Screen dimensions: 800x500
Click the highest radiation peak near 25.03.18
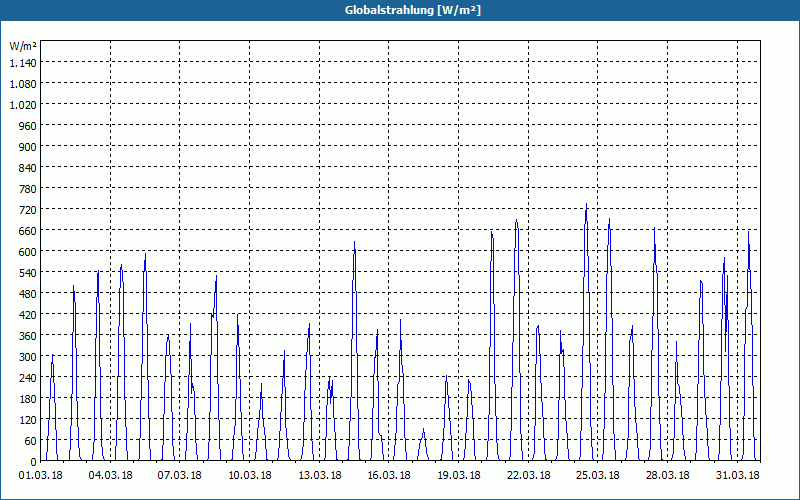tap(586, 204)
